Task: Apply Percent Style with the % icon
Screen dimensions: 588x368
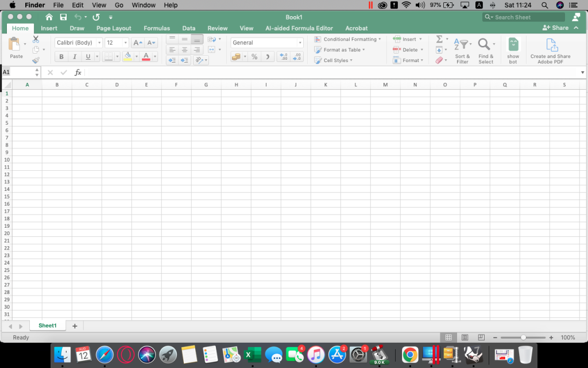Action: pyautogui.click(x=254, y=57)
